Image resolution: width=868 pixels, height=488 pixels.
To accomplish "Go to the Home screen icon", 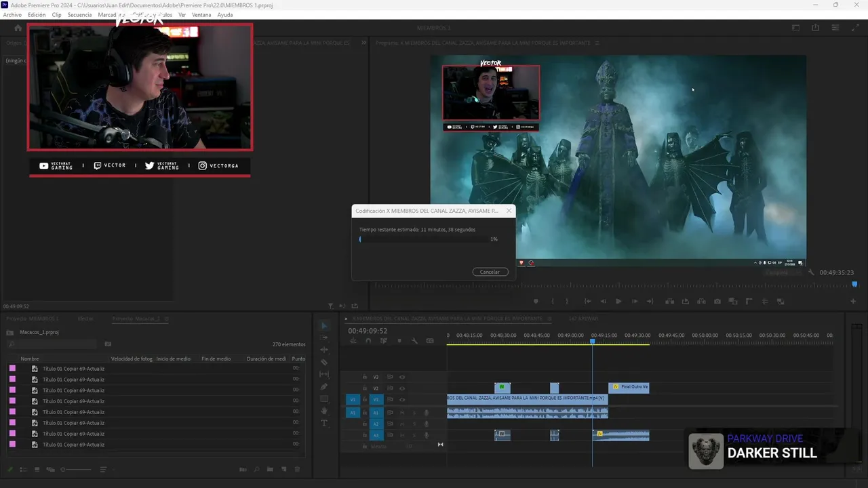I will point(18,28).
